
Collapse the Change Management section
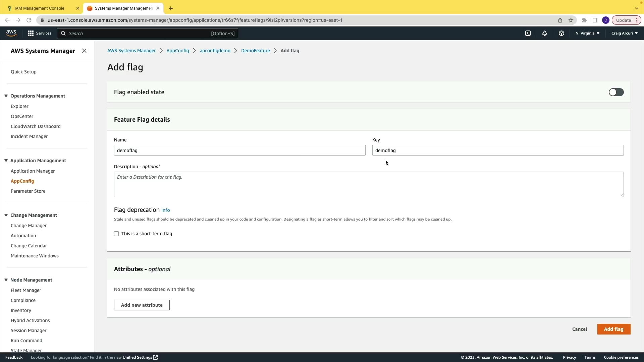[x=6, y=215]
